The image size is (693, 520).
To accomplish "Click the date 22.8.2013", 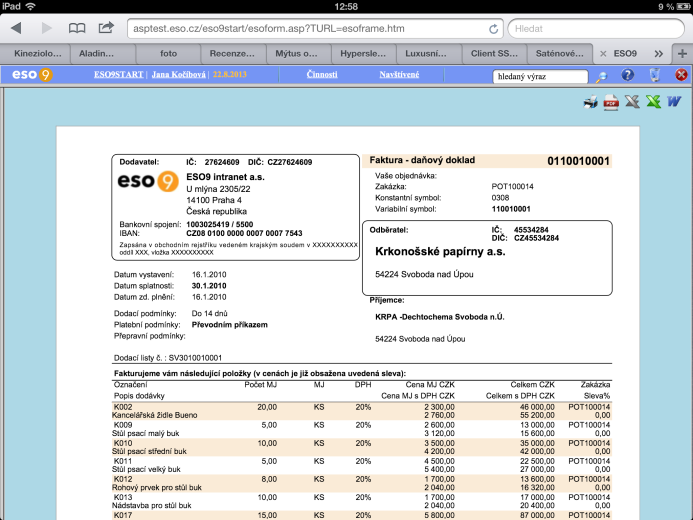I will [x=230, y=75].
